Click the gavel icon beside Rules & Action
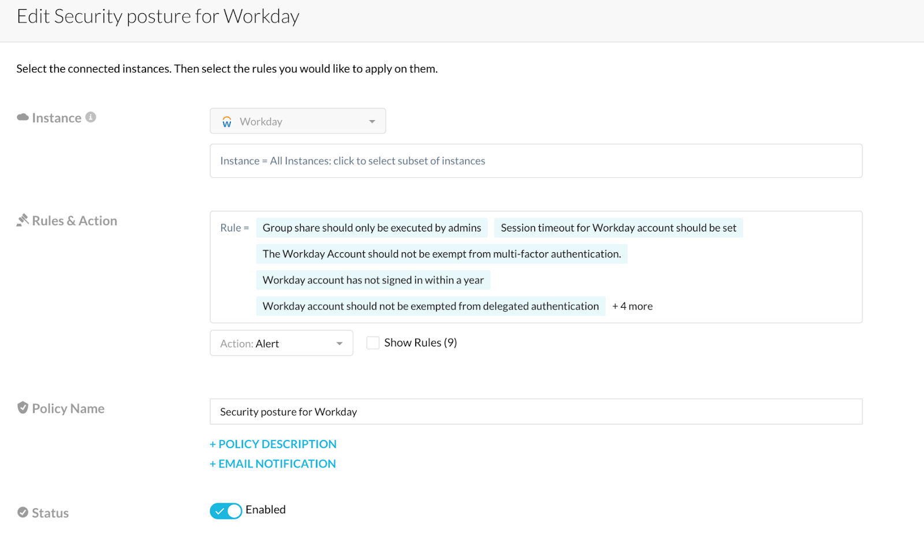This screenshot has height=560, width=924. (x=23, y=220)
